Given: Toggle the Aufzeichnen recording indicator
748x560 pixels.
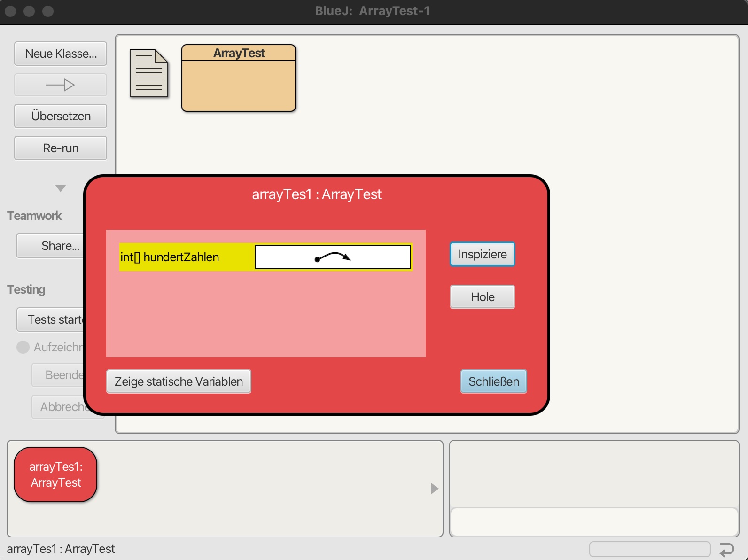Looking at the screenshot, I should point(23,347).
